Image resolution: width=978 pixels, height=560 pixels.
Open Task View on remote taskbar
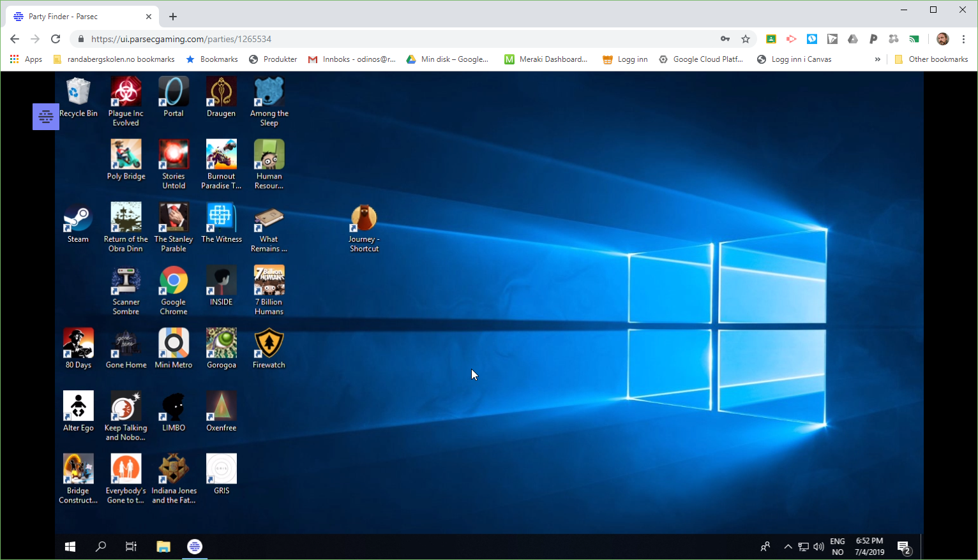point(131,547)
